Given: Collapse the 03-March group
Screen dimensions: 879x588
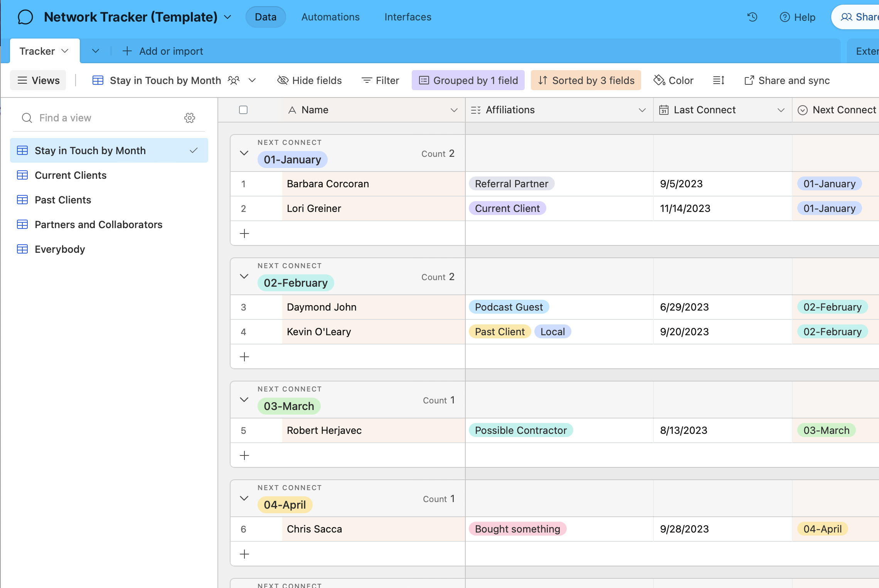Looking at the screenshot, I should [244, 400].
